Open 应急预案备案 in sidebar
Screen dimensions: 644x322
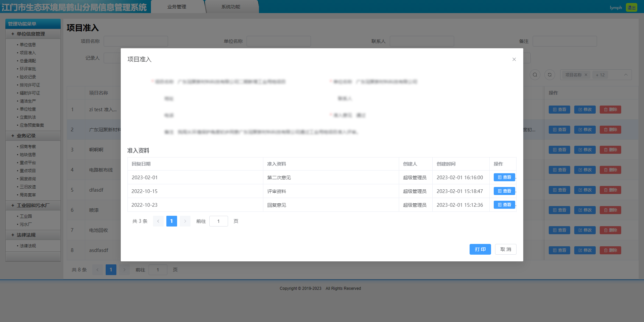[x=32, y=125]
